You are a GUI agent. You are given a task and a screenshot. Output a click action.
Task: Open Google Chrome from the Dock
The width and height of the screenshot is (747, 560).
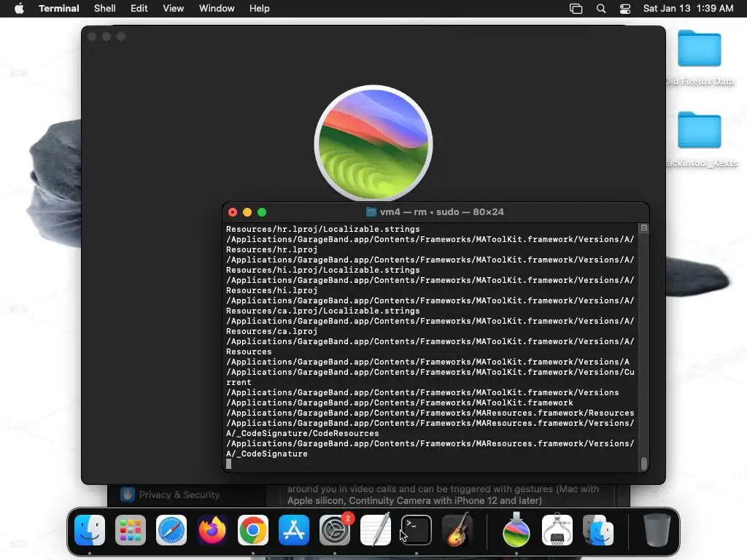point(253,530)
